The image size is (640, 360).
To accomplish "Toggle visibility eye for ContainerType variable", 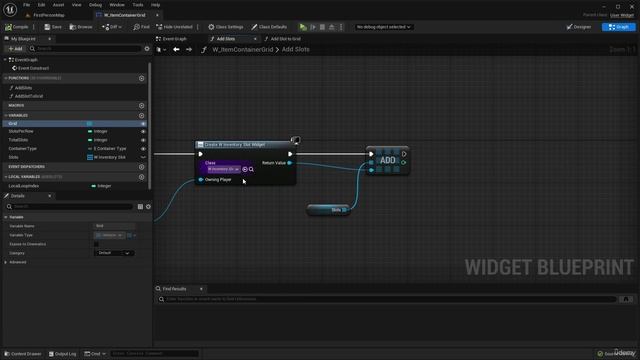I will pos(143,149).
